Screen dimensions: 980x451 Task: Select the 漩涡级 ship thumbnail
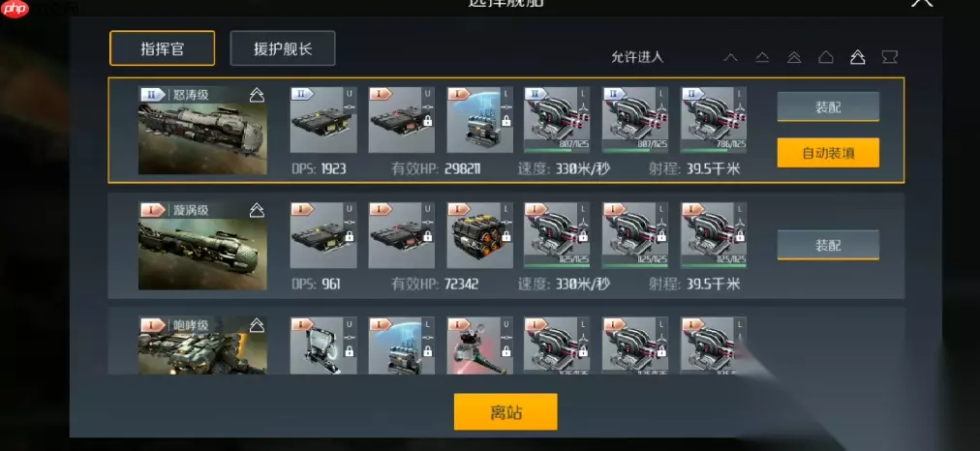pos(202,246)
